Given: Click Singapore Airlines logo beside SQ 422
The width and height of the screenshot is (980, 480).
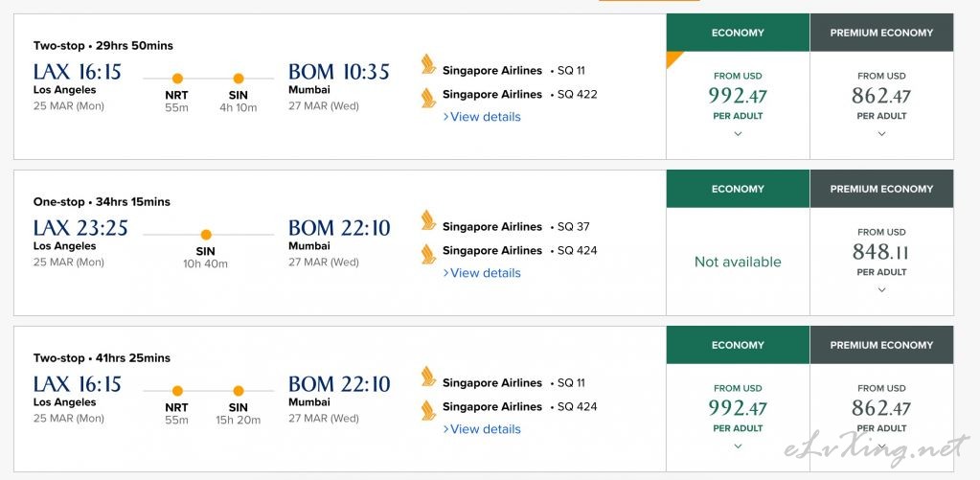Looking at the screenshot, I should (x=428, y=98).
